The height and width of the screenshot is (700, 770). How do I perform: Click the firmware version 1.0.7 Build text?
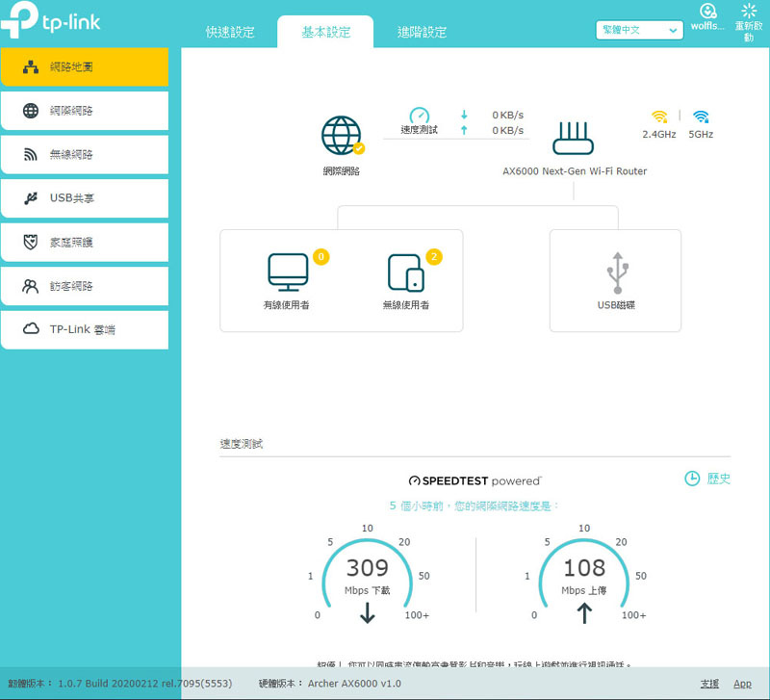click(x=145, y=684)
